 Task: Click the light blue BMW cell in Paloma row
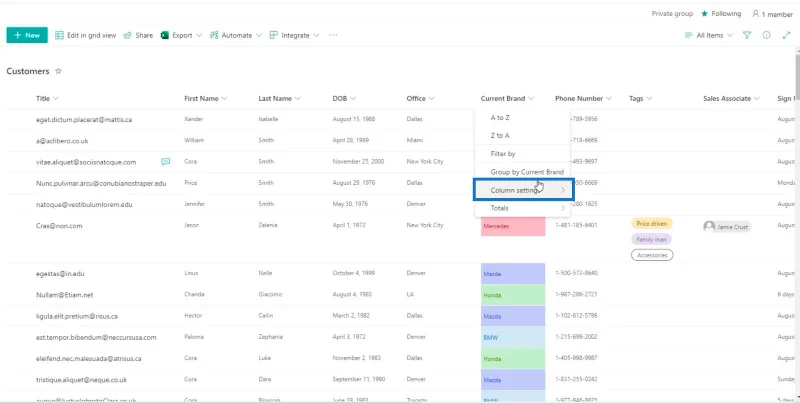tap(513, 337)
